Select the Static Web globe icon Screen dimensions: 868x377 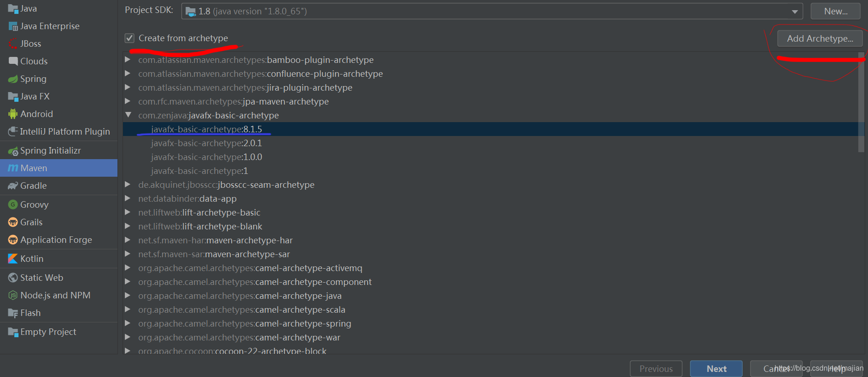coord(13,278)
